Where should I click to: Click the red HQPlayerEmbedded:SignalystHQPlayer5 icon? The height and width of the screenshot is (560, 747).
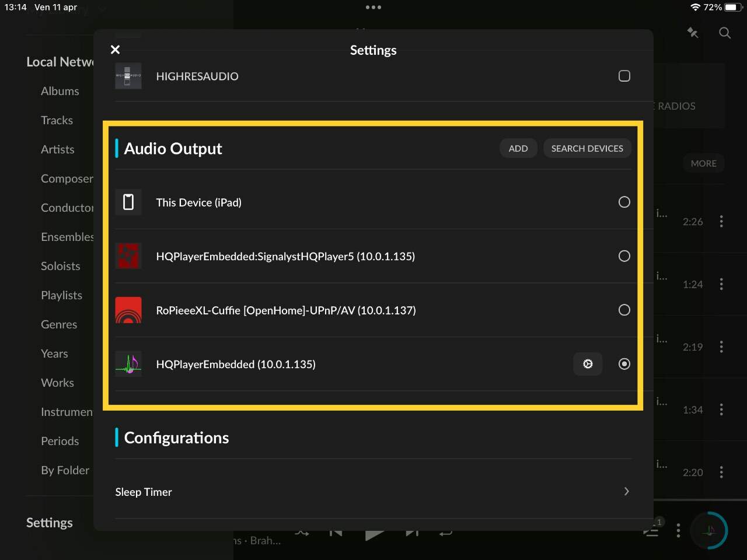128,256
